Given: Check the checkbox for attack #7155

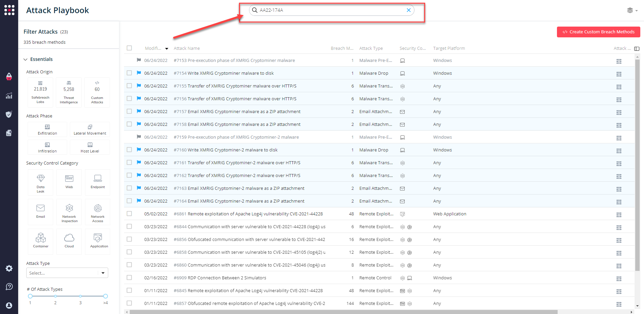Looking at the screenshot, I should pos(129,85).
